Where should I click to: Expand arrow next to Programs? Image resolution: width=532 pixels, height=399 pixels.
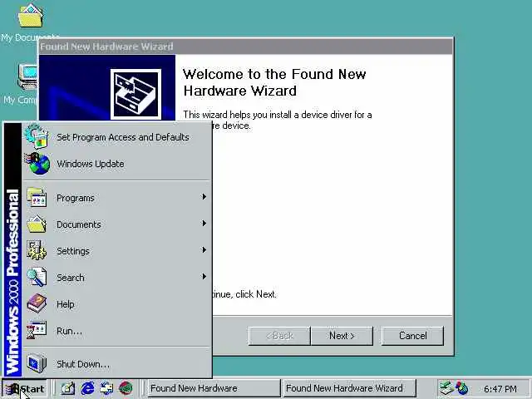(x=204, y=197)
